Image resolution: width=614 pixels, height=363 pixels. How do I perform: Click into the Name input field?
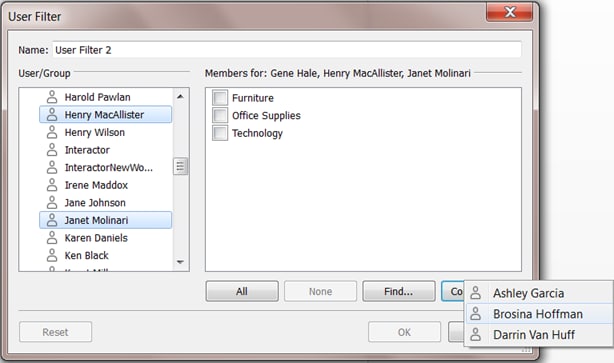[287, 50]
